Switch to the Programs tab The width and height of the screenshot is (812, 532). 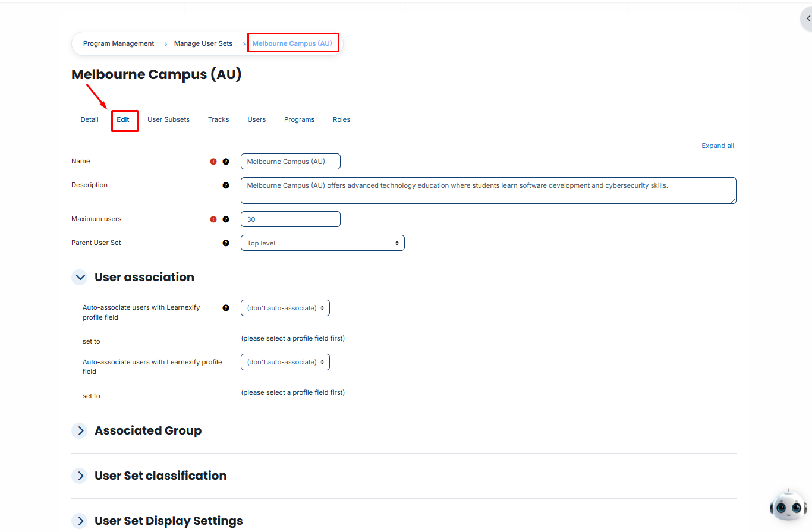[300, 119]
